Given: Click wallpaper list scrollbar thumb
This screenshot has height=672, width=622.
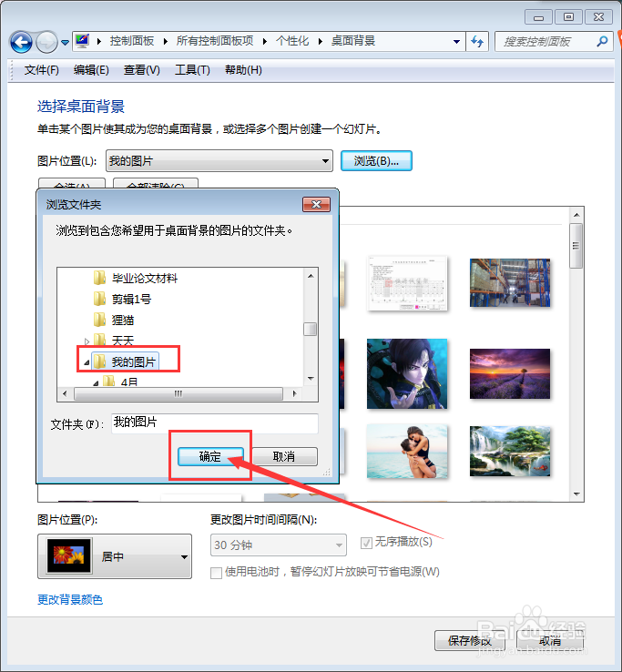Looking at the screenshot, I should pyautogui.click(x=576, y=246).
